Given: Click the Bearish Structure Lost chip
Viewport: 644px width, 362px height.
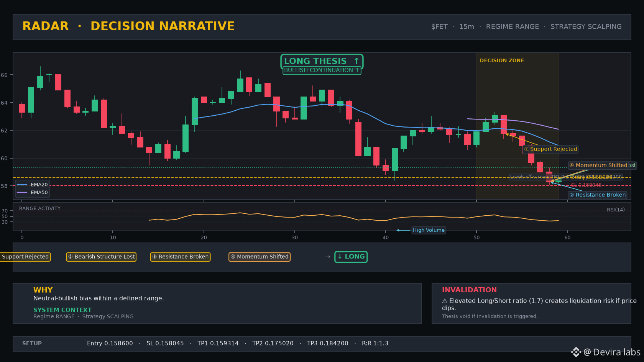Looking at the screenshot, I should [x=101, y=257].
